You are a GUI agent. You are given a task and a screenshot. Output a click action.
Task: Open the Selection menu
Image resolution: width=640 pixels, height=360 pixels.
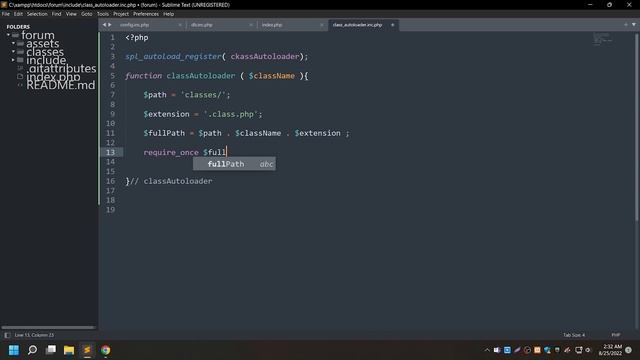pyautogui.click(x=37, y=14)
